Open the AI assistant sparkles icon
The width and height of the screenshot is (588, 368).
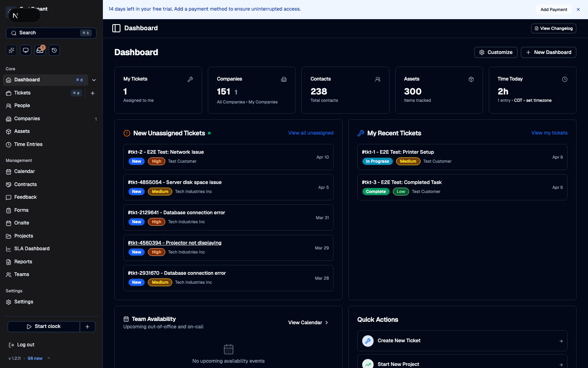(11, 50)
